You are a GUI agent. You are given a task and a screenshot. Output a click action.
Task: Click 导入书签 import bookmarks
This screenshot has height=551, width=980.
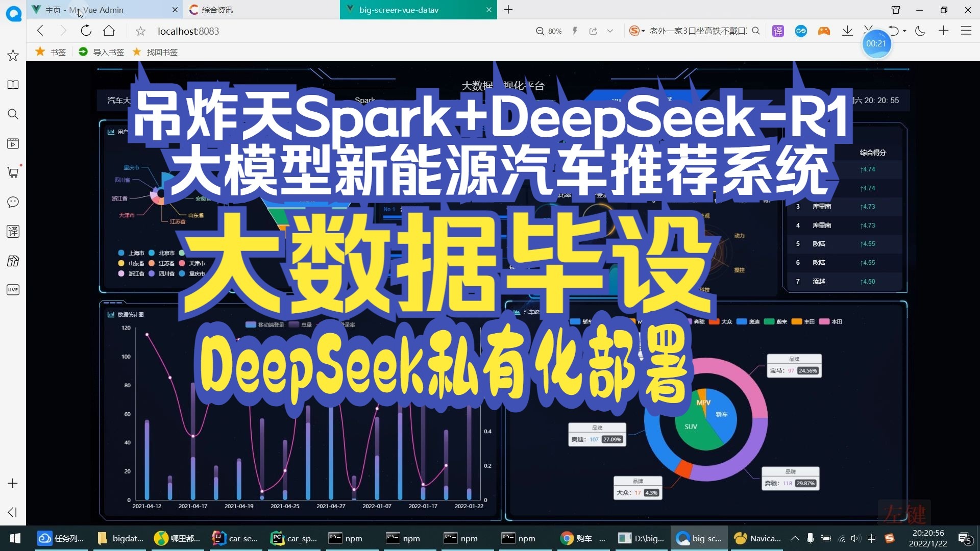tap(102, 52)
